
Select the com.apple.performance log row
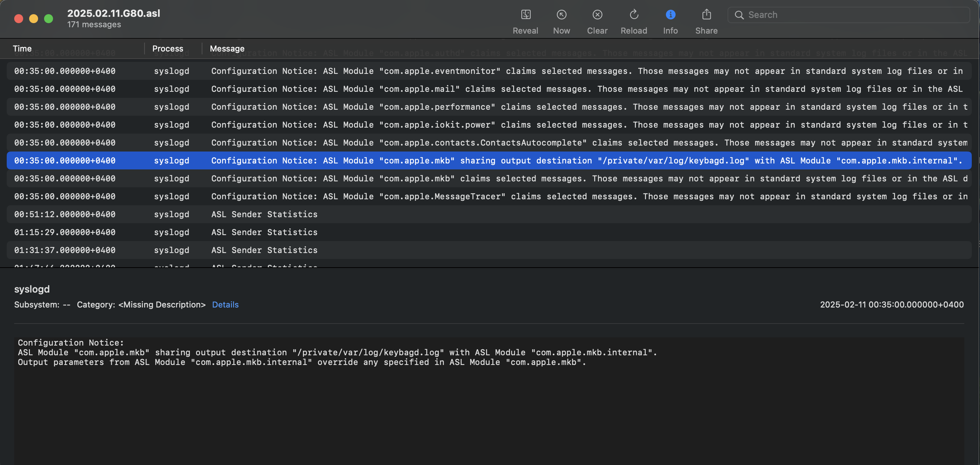(489, 107)
